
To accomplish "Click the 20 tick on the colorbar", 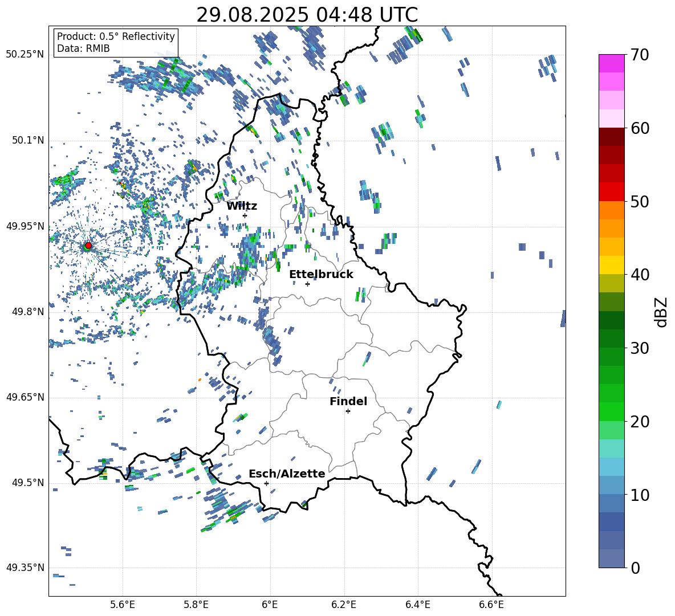I will coord(639,421).
